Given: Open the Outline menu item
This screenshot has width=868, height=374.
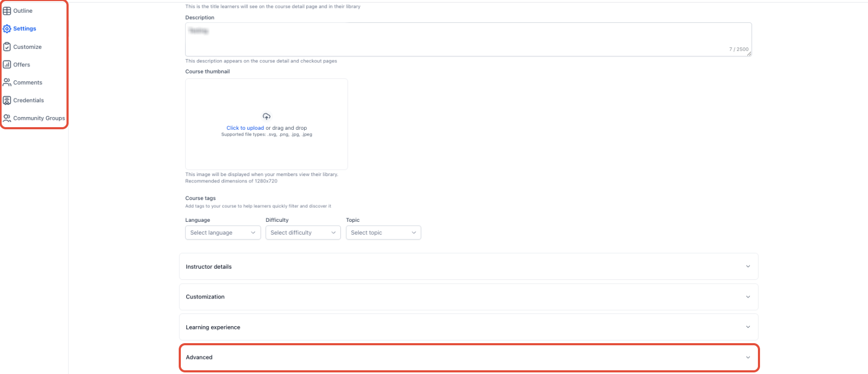Looking at the screenshot, I should pos(23,11).
